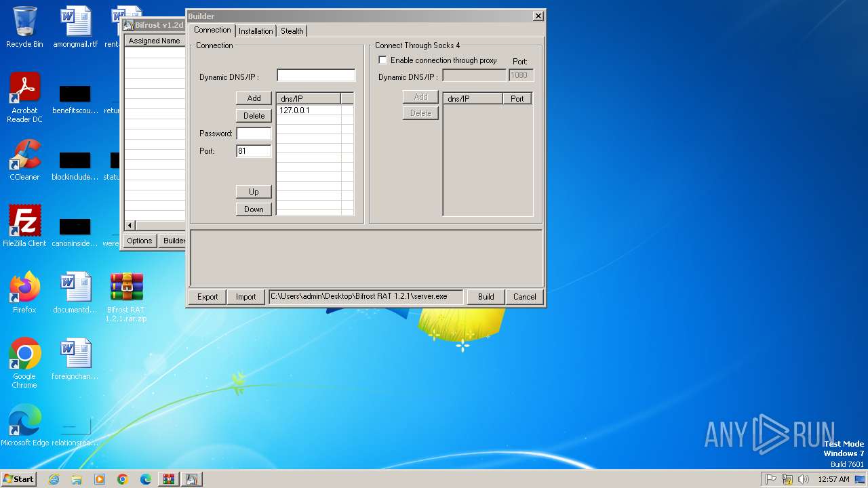Click the proxy list Port column header
This screenshot has height=488, width=868.
[517, 98]
